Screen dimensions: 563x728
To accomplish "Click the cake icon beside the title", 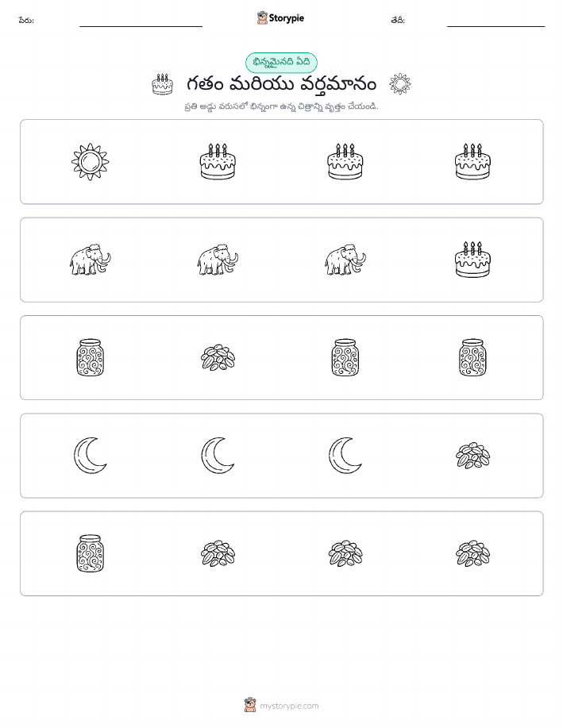I will click(x=163, y=84).
